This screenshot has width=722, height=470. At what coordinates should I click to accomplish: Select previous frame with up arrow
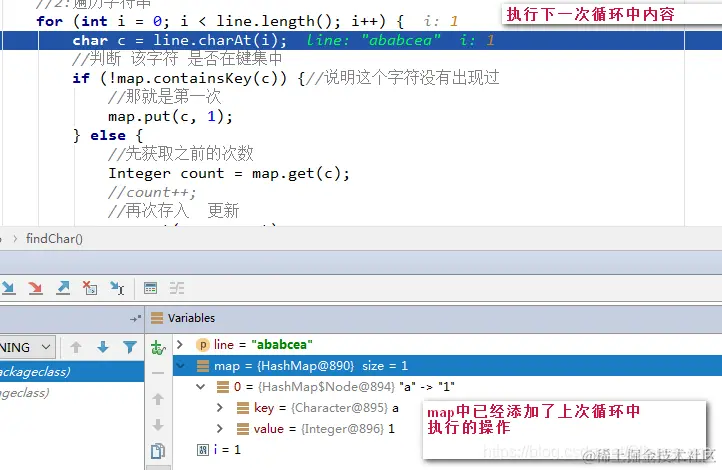[x=76, y=347]
